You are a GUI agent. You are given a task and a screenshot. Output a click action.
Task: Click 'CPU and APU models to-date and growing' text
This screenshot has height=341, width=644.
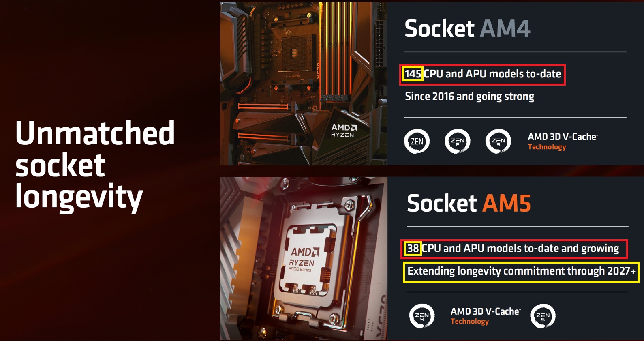click(x=520, y=248)
